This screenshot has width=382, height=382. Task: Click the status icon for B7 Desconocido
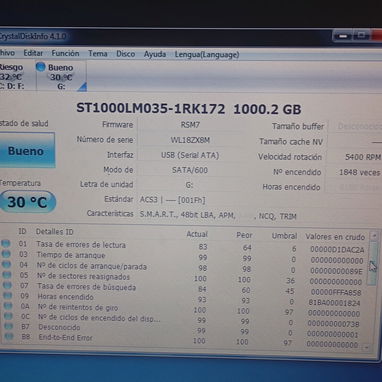(9, 326)
